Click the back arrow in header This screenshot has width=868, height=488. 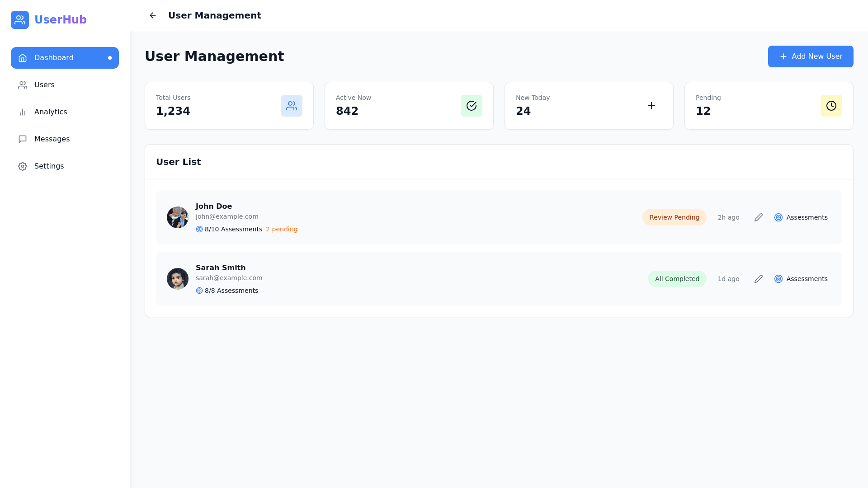point(153,15)
